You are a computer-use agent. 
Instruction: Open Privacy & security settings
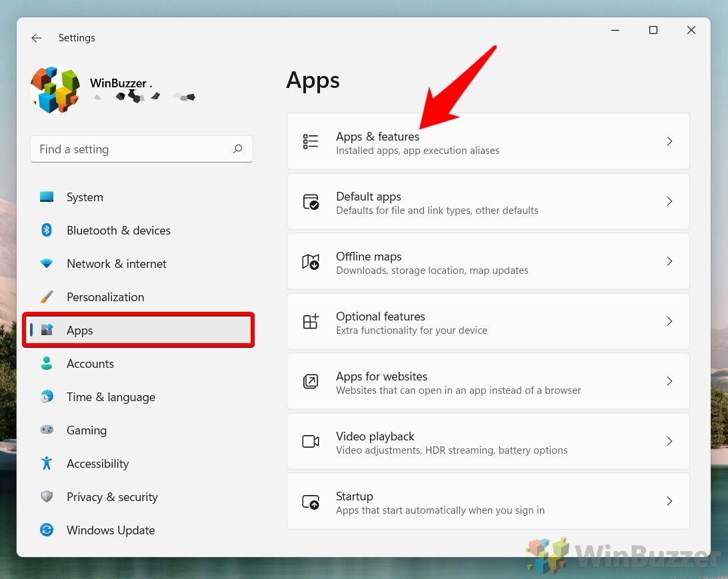(x=112, y=497)
